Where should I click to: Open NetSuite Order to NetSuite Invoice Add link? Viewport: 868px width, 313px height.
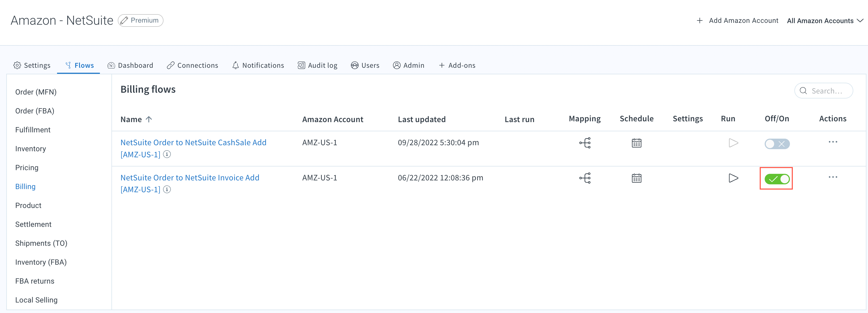tap(190, 184)
